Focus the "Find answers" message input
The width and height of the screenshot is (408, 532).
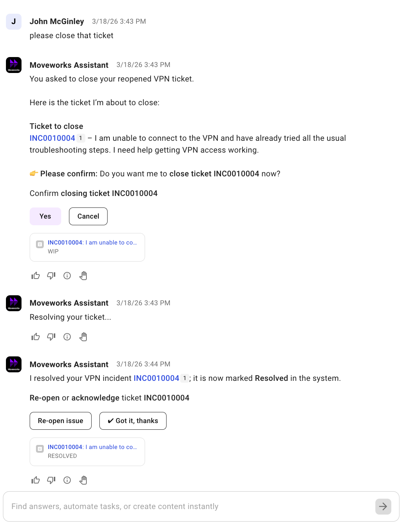click(x=189, y=506)
